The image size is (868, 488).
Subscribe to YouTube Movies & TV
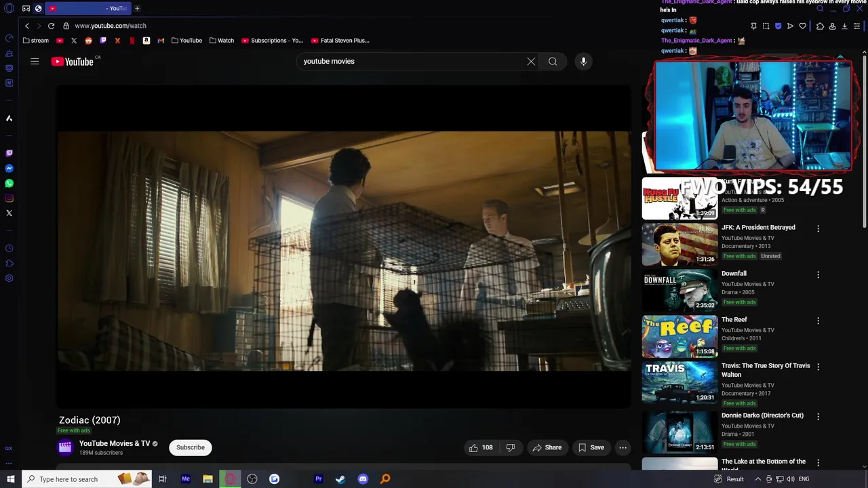pyautogui.click(x=191, y=447)
